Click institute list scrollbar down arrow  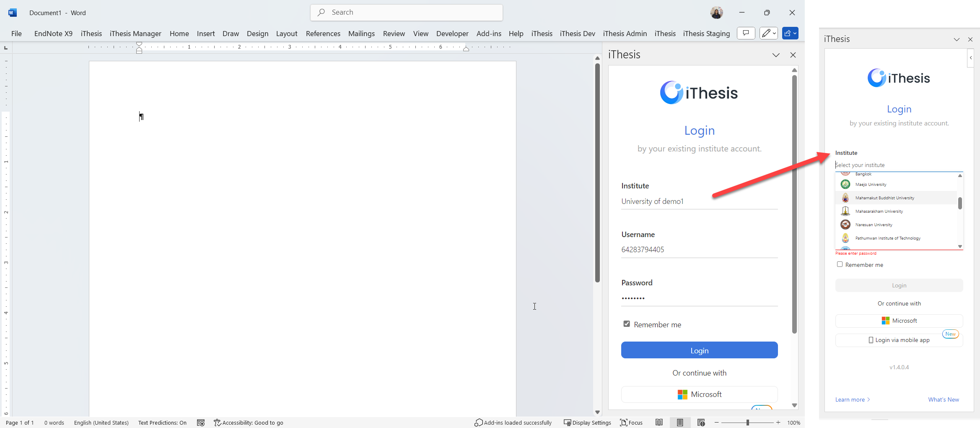point(960,246)
